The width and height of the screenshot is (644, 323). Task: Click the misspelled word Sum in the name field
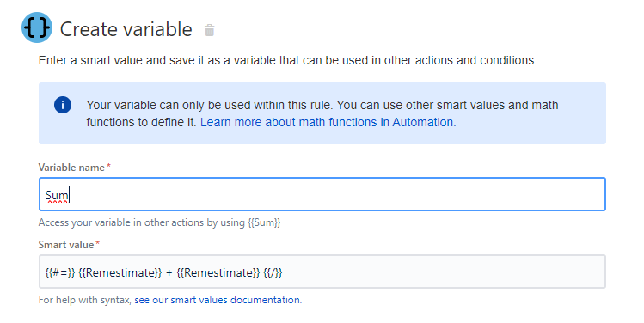tap(57, 195)
